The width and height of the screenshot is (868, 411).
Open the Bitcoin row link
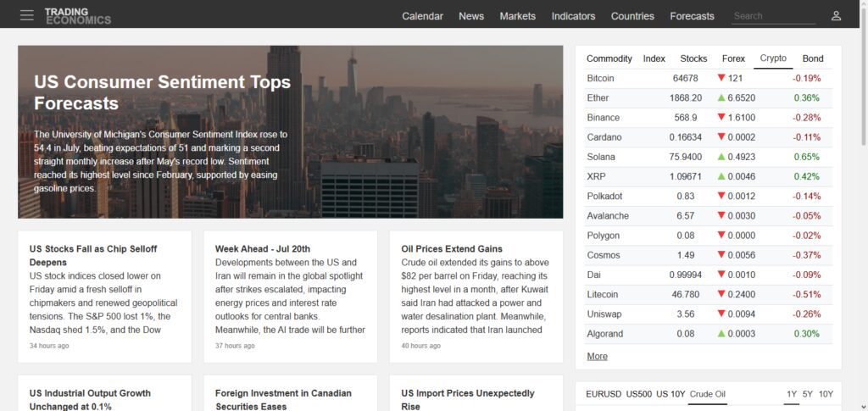[600, 79]
